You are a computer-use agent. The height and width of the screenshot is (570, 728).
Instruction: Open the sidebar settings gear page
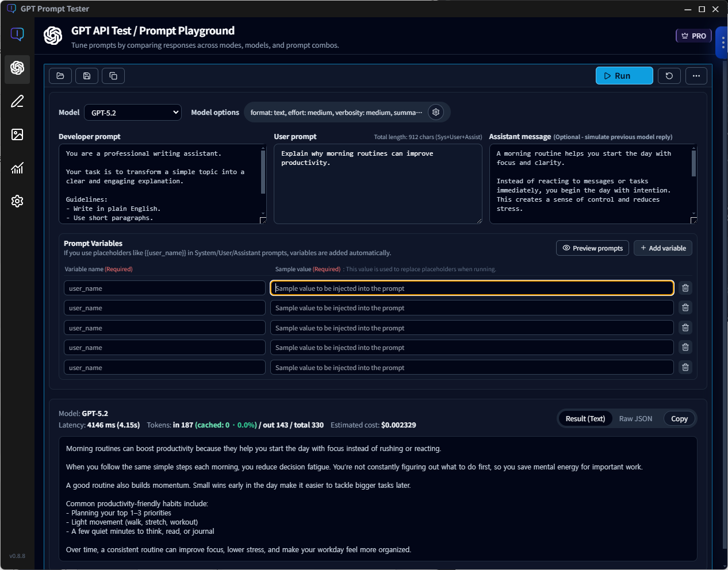pos(17,201)
